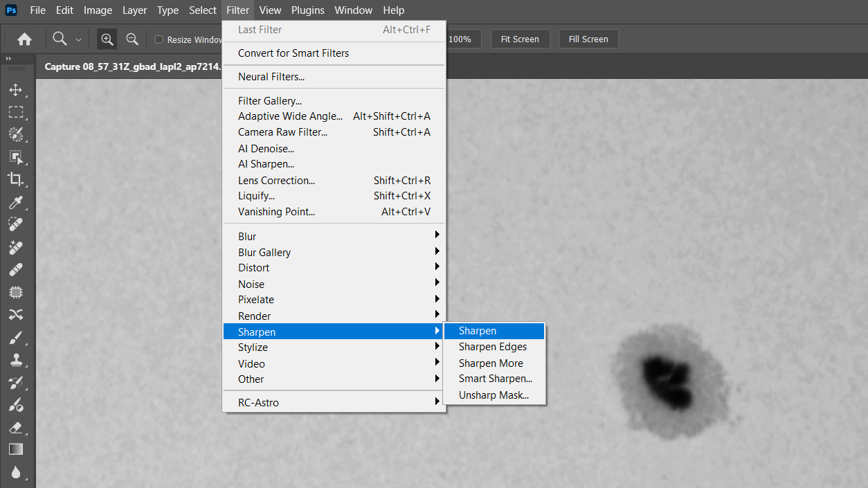The image size is (868, 488).
Task: Select the Clone Stamp tool
Action: coord(16,360)
